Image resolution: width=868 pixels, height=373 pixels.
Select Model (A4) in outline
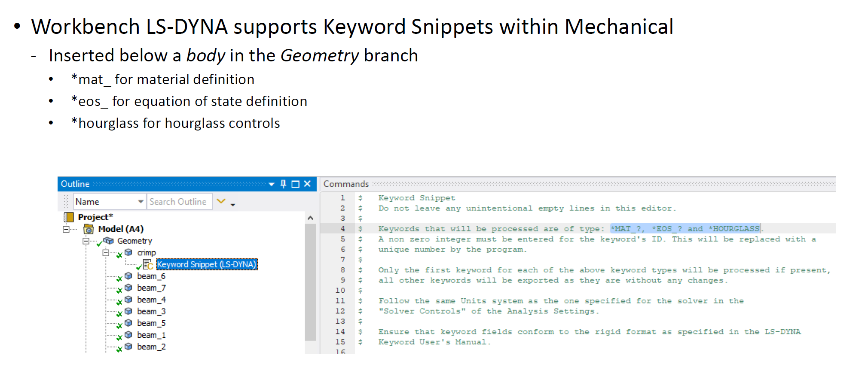pyautogui.click(x=121, y=229)
